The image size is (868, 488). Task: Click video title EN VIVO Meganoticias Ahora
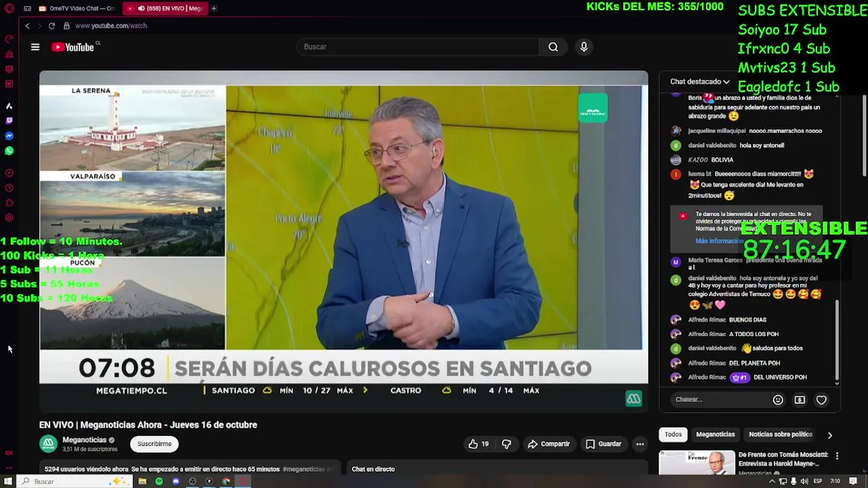point(148,425)
